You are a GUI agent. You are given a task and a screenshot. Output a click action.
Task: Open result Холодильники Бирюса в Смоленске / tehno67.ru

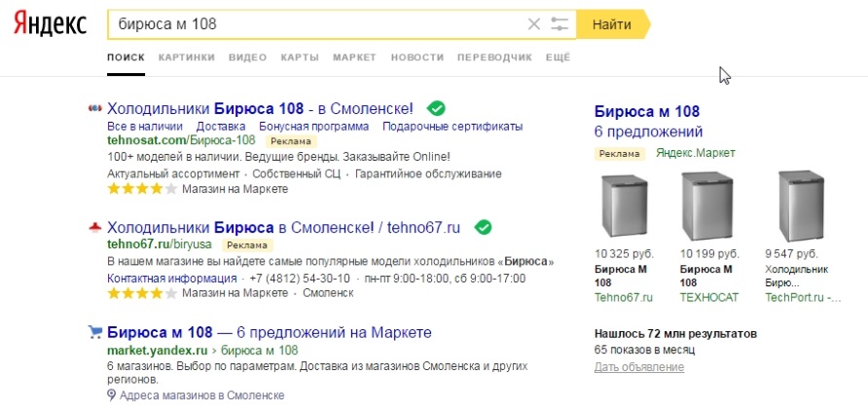coord(283,228)
